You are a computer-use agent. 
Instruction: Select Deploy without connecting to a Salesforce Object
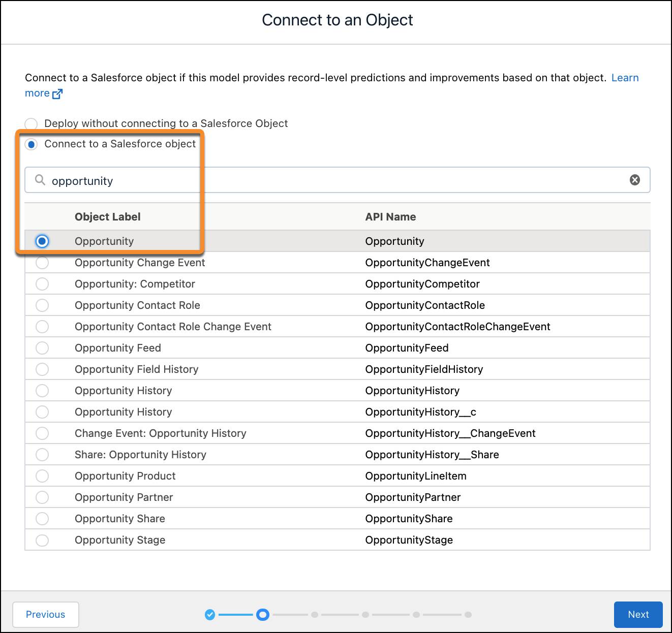pyautogui.click(x=31, y=123)
